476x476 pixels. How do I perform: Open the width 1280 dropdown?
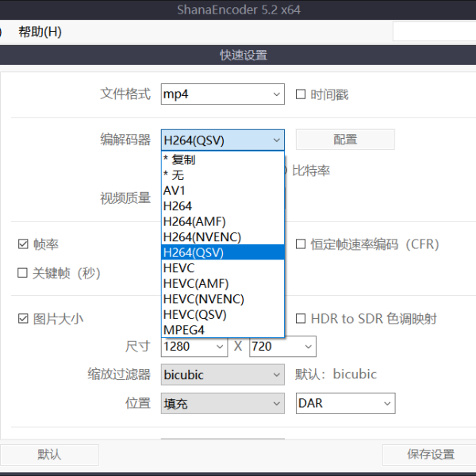point(194,347)
